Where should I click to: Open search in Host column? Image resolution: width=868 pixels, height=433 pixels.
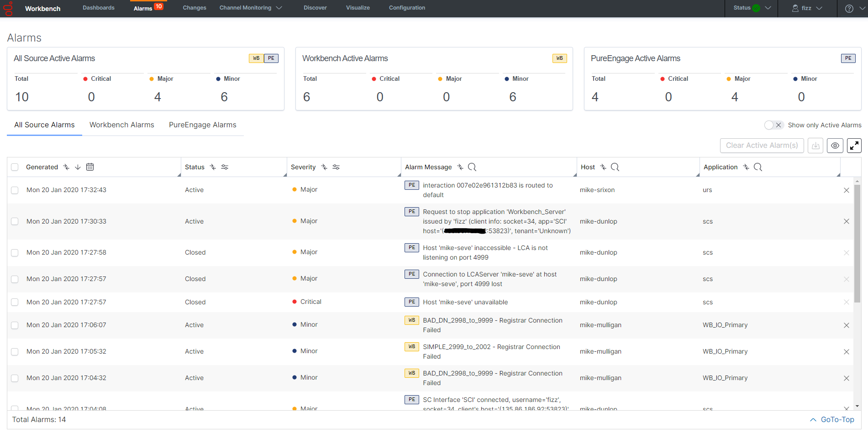click(615, 167)
